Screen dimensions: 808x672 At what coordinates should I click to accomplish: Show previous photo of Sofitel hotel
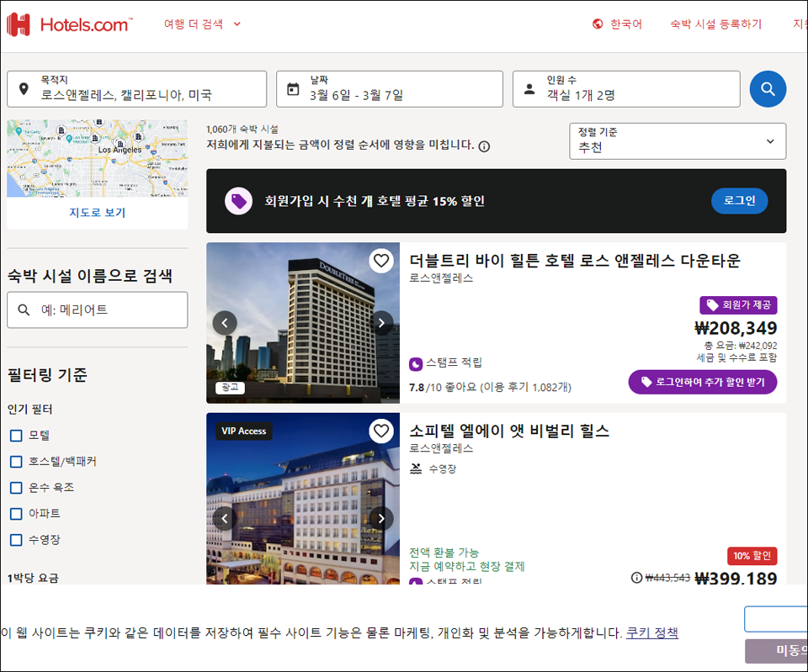[x=225, y=519]
